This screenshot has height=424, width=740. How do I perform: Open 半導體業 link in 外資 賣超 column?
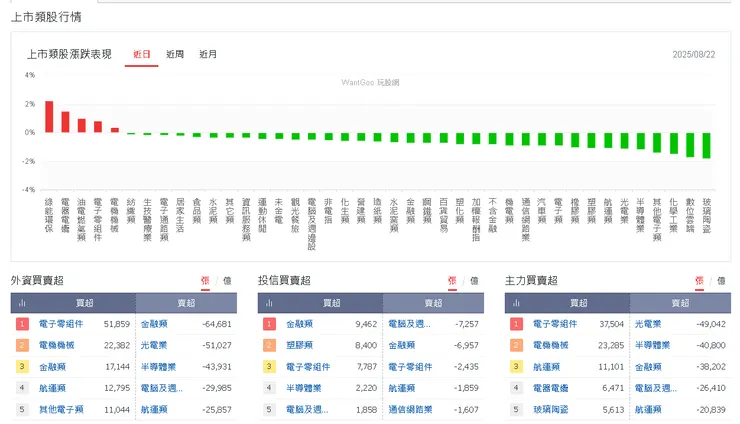(158, 366)
